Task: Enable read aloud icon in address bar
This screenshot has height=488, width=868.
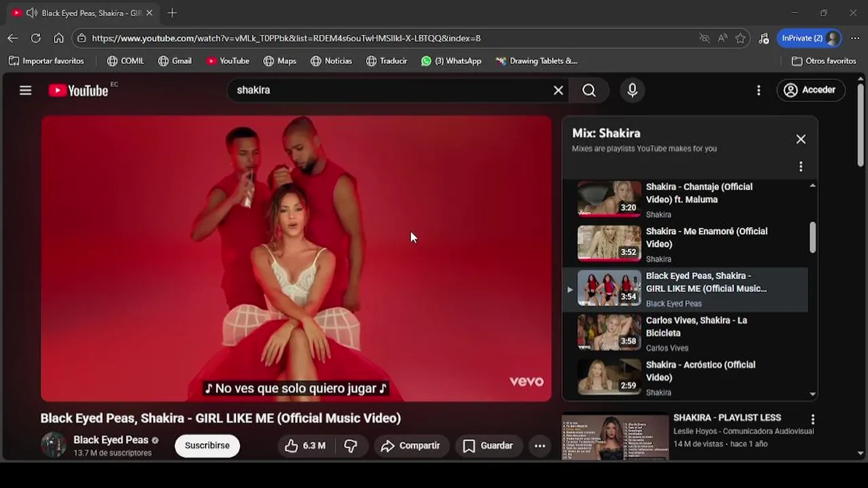Action: [x=723, y=39]
